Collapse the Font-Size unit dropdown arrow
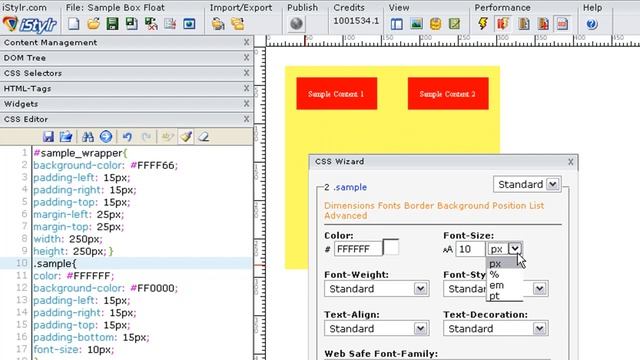Screen dimensions: 640x360 pyautogui.click(x=515, y=248)
